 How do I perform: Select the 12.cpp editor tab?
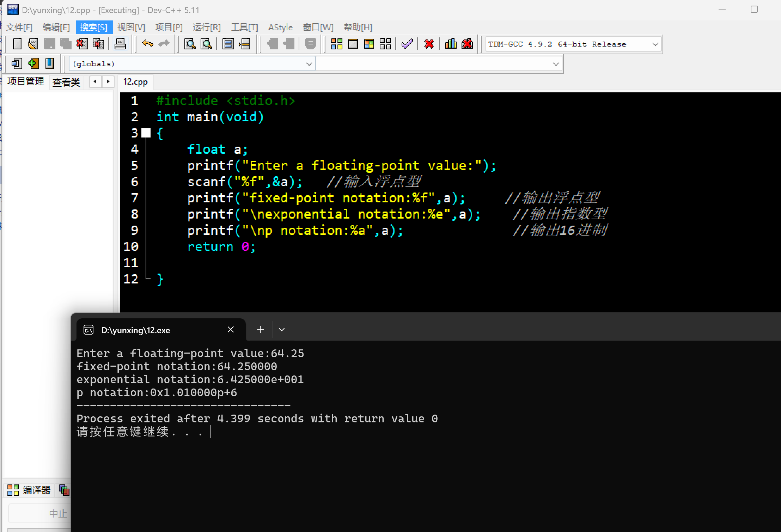[x=135, y=82]
